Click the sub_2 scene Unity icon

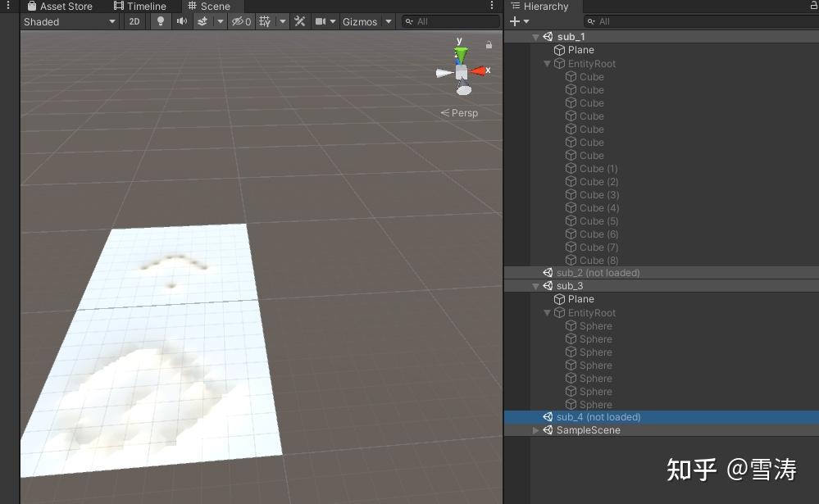coord(548,273)
